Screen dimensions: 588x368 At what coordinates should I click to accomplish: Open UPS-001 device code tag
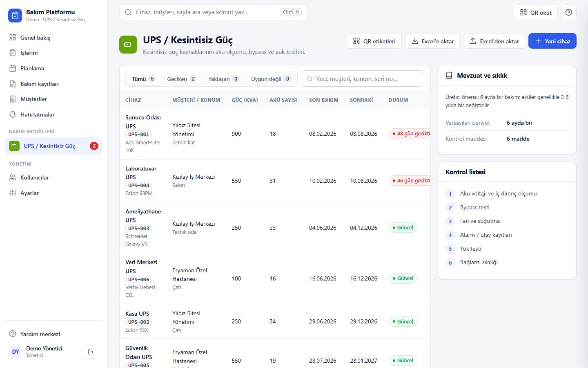[x=139, y=134]
